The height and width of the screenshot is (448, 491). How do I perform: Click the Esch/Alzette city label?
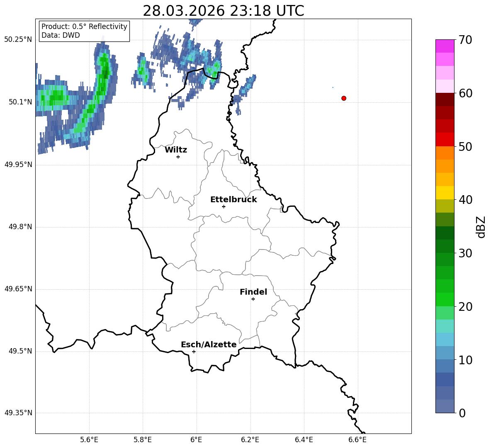pyautogui.click(x=209, y=344)
